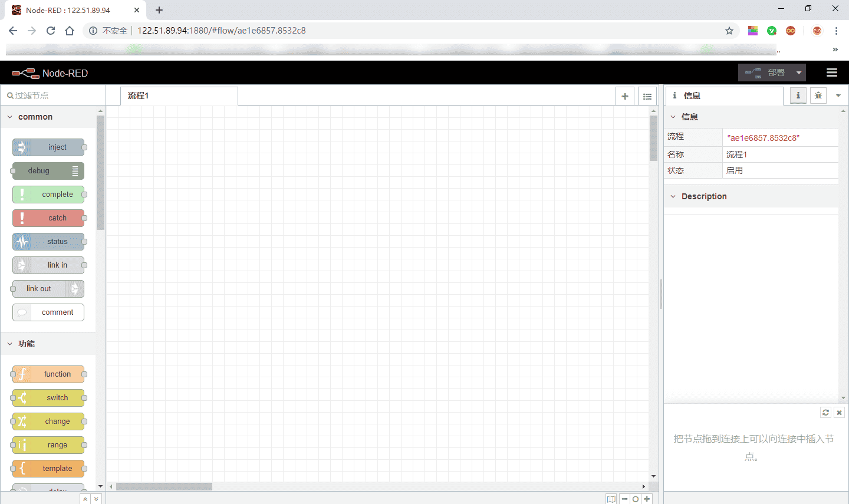849x504 pixels.
Task: Collapse the common palette category
Action: pyautogui.click(x=10, y=117)
